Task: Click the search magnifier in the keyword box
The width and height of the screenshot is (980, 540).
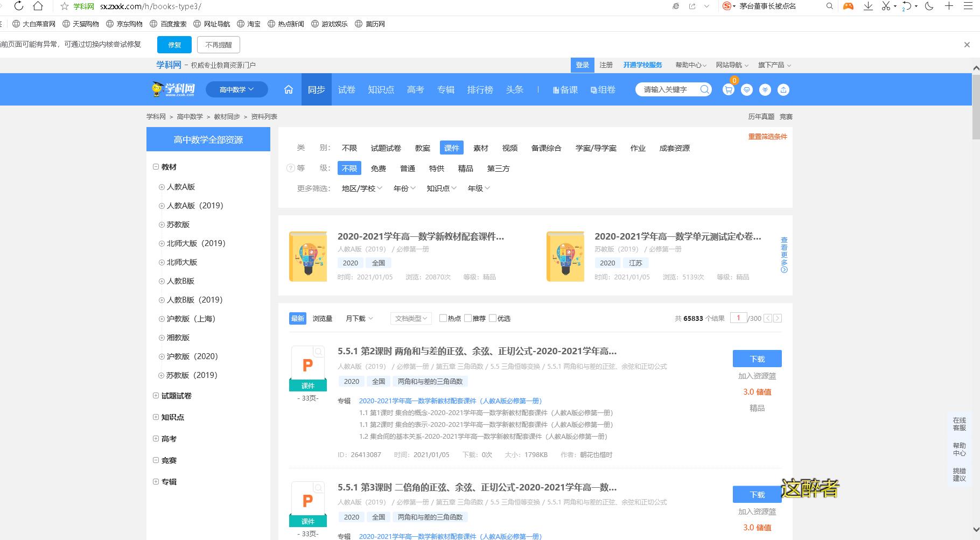Action: [704, 89]
